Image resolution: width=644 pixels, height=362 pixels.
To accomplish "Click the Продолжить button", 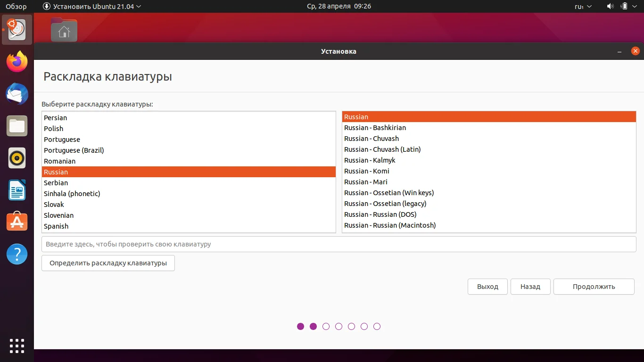I will [x=594, y=286].
